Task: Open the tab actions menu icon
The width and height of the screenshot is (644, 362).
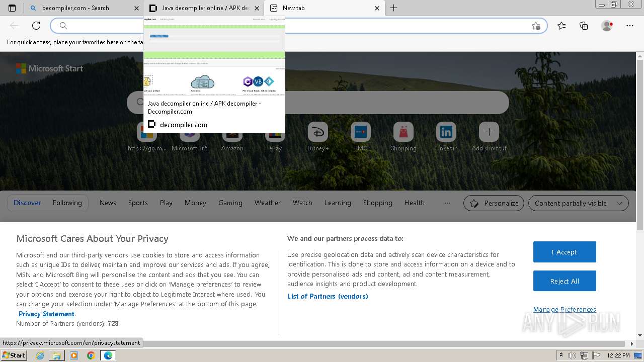Action: (x=12, y=8)
